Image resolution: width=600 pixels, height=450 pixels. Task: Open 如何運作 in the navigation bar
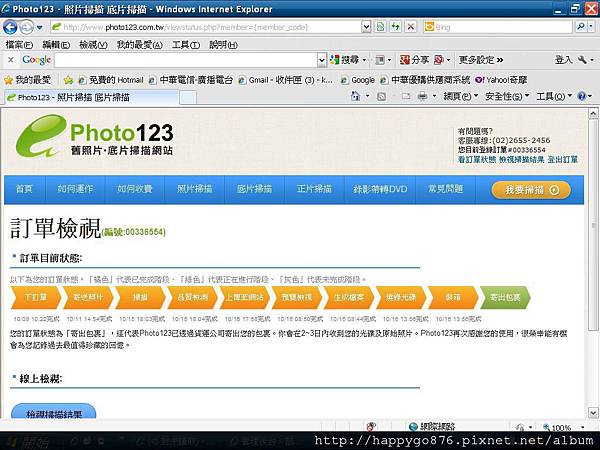pos(75,189)
